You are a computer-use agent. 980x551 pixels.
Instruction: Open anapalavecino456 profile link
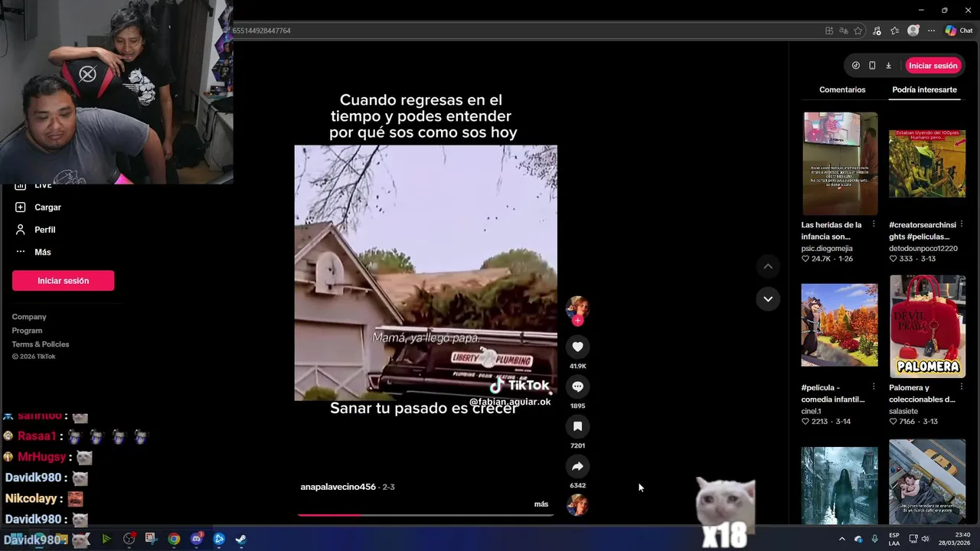(338, 487)
